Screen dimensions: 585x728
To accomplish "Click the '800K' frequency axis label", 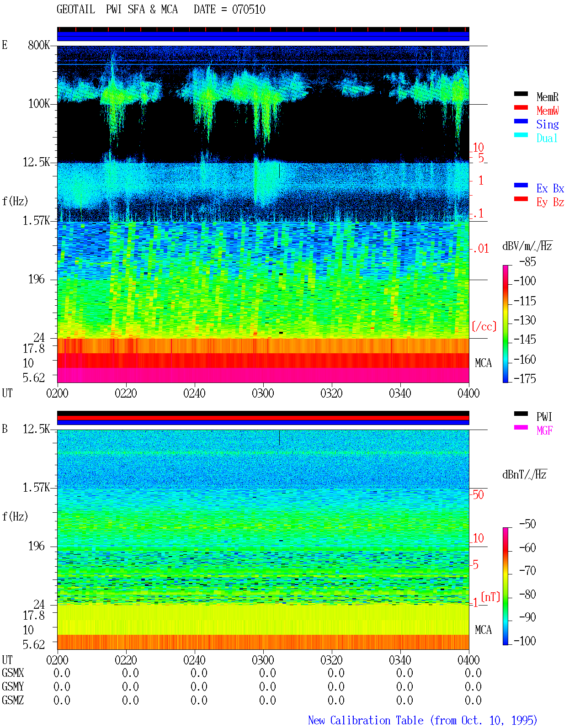I will [39, 45].
